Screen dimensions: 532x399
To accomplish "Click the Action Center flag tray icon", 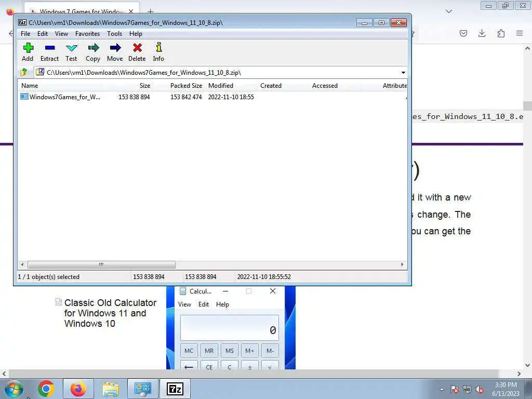I will (455, 389).
